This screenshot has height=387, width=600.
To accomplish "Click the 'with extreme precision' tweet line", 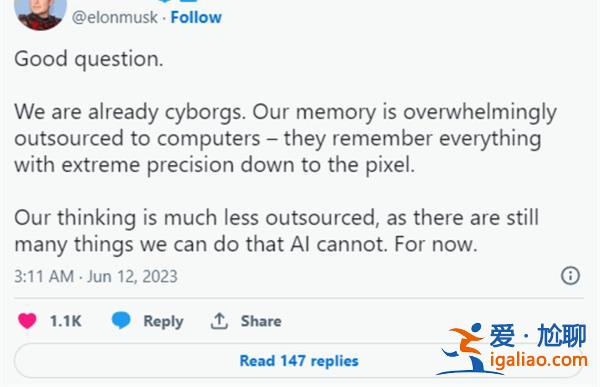I will (x=215, y=165).
